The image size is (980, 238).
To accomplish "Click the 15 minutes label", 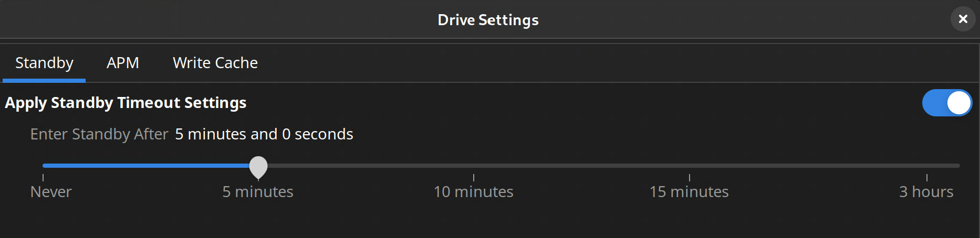I will pyautogui.click(x=689, y=192).
